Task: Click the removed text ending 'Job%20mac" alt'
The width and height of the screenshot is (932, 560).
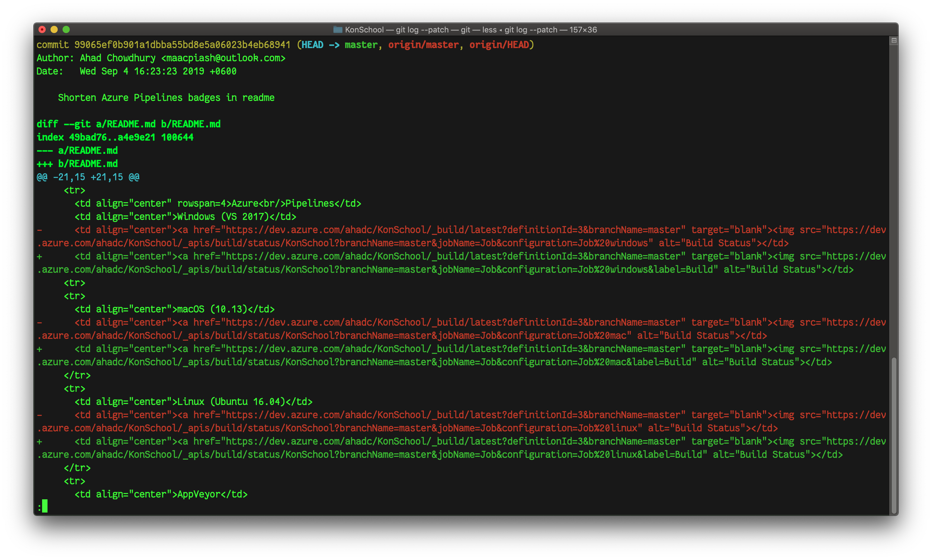Action: pyautogui.click(x=615, y=336)
